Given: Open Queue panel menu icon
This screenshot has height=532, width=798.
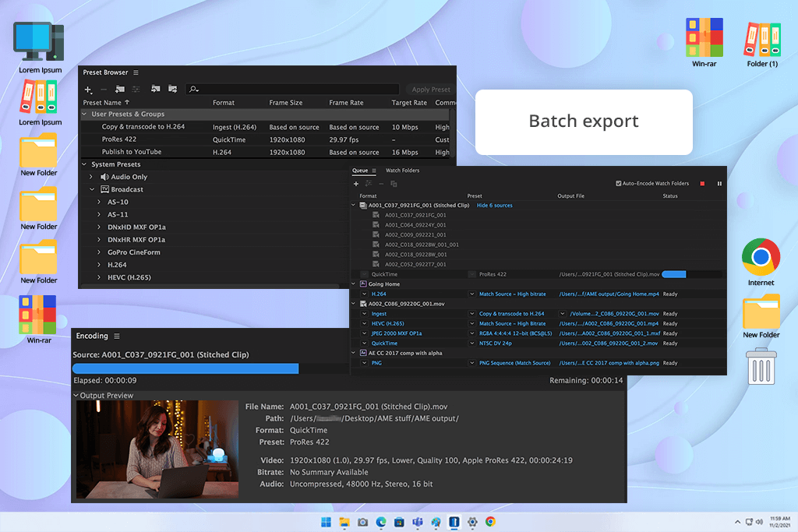Looking at the screenshot, I should (374, 171).
